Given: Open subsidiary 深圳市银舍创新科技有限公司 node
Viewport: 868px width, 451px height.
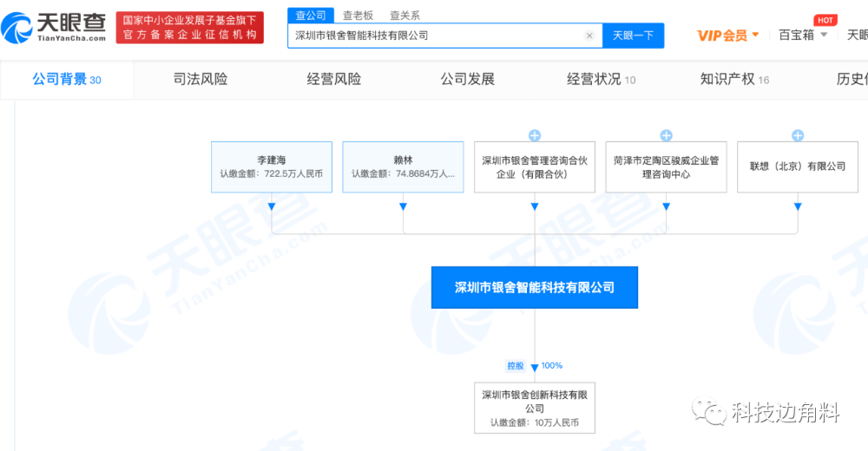Looking at the screenshot, I should click(535, 408).
